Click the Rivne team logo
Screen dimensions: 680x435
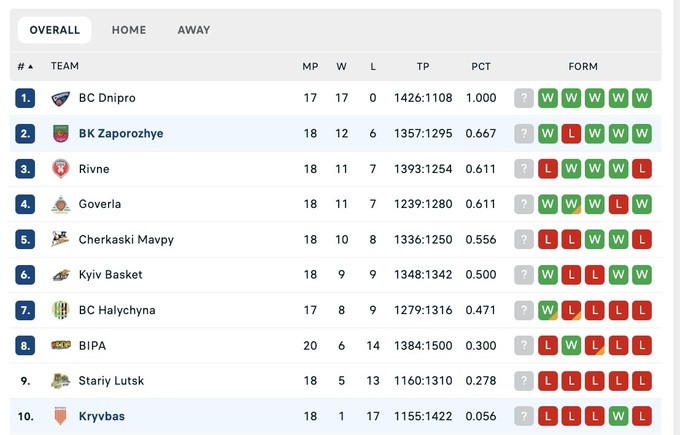coord(61,169)
